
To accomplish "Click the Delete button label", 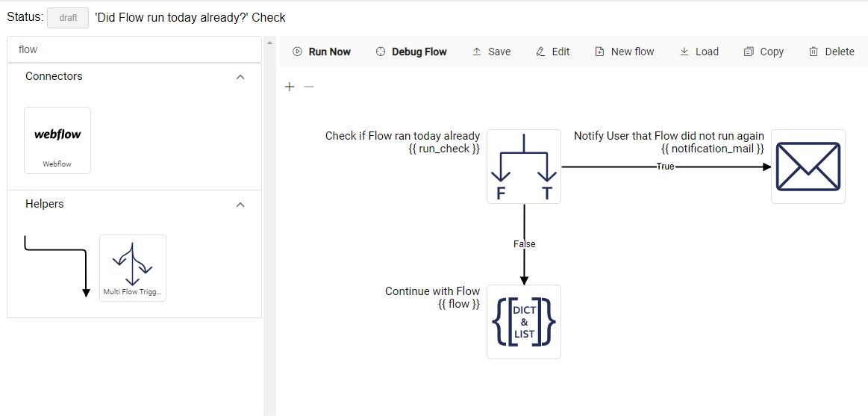I will tap(840, 52).
